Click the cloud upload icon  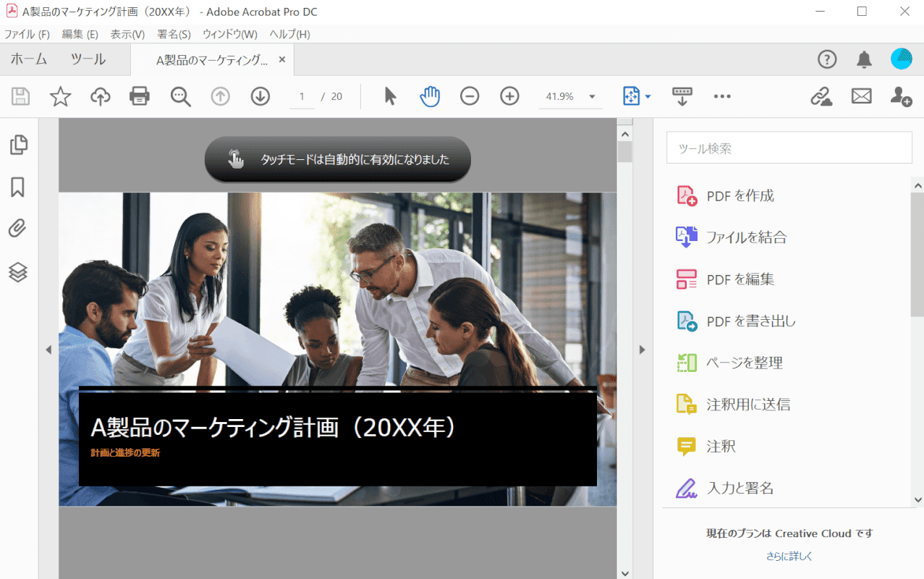[100, 96]
